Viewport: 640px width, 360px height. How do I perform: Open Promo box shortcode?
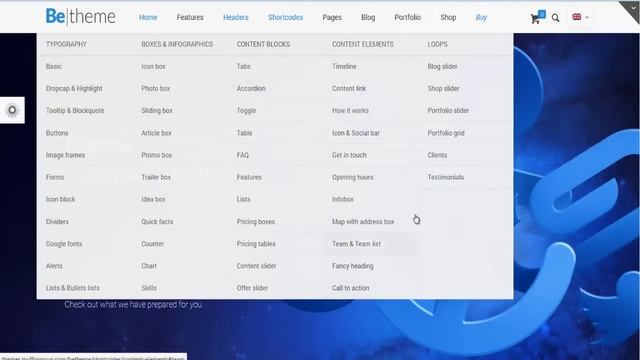156,155
